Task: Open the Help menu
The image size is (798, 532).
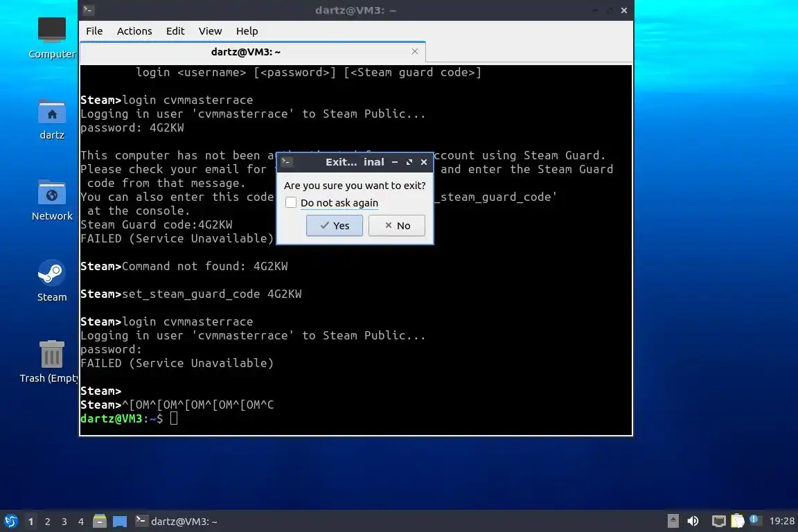Action: (247, 31)
